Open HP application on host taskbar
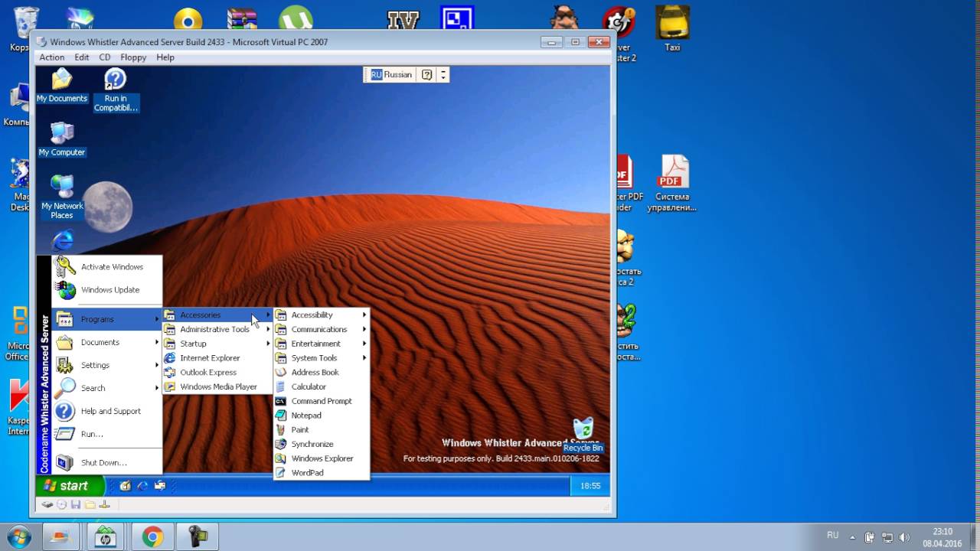 pyautogui.click(x=107, y=537)
